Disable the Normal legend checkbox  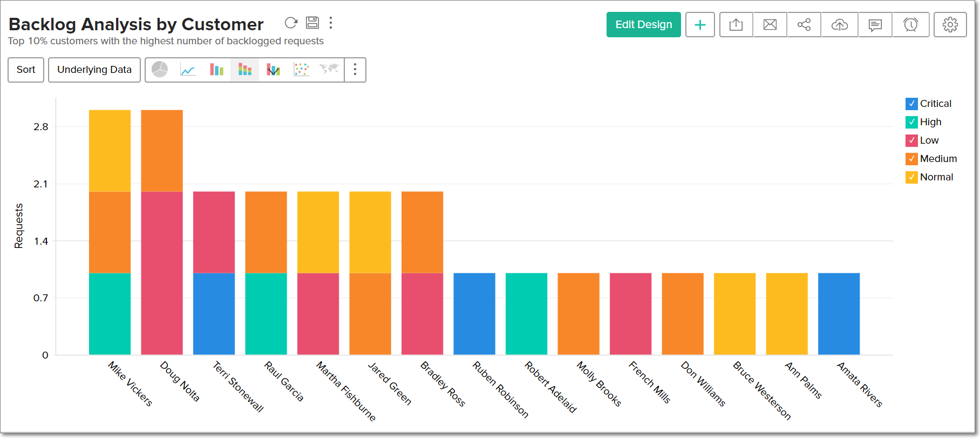911,177
